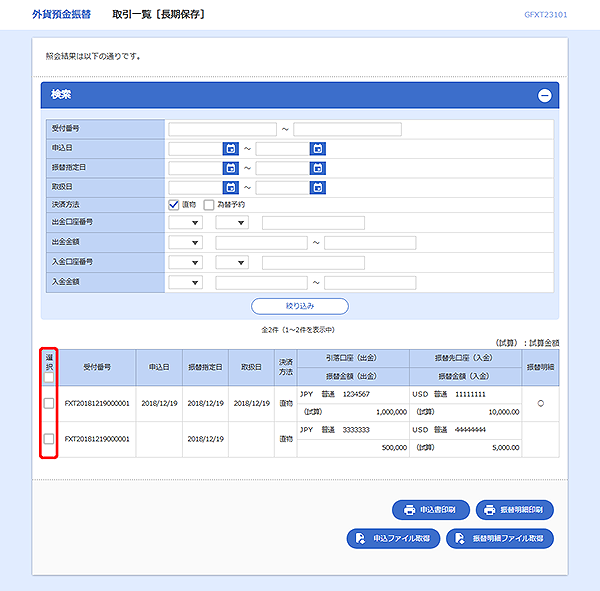Focus the 入金金額 maximum amount field
Image resolution: width=600 pixels, height=591 pixels.
pyautogui.click(x=370, y=283)
